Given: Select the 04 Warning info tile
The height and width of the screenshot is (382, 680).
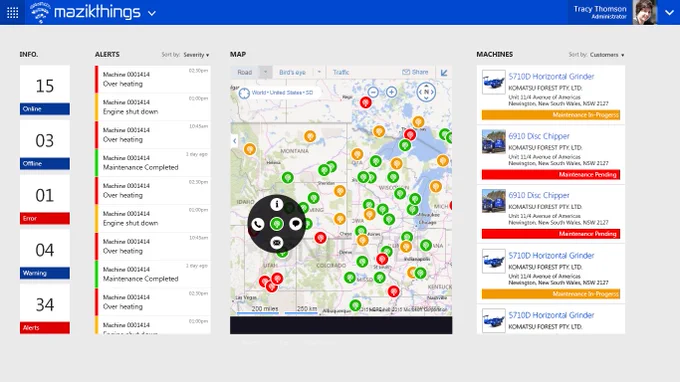Looking at the screenshot, I should 45,254.
